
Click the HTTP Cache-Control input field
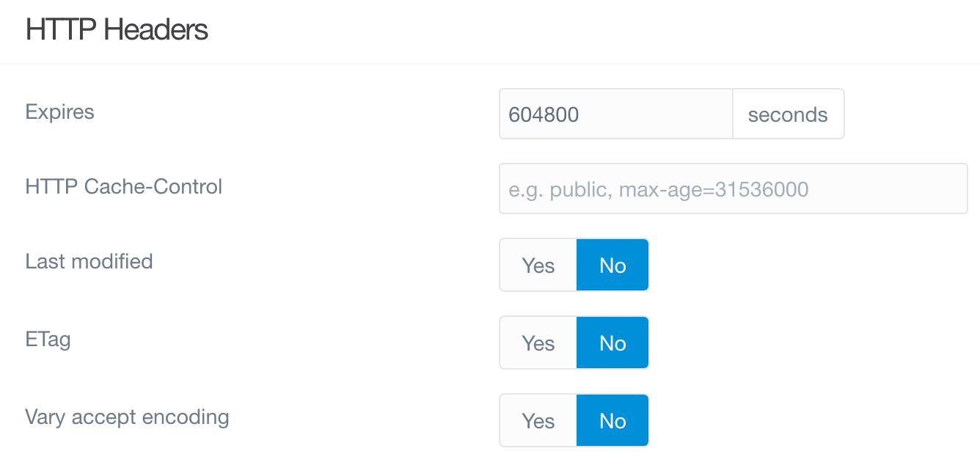(x=734, y=188)
